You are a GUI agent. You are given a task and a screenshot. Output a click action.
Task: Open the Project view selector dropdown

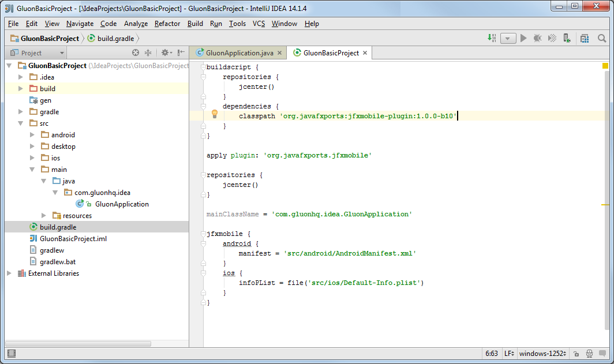(38, 52)
